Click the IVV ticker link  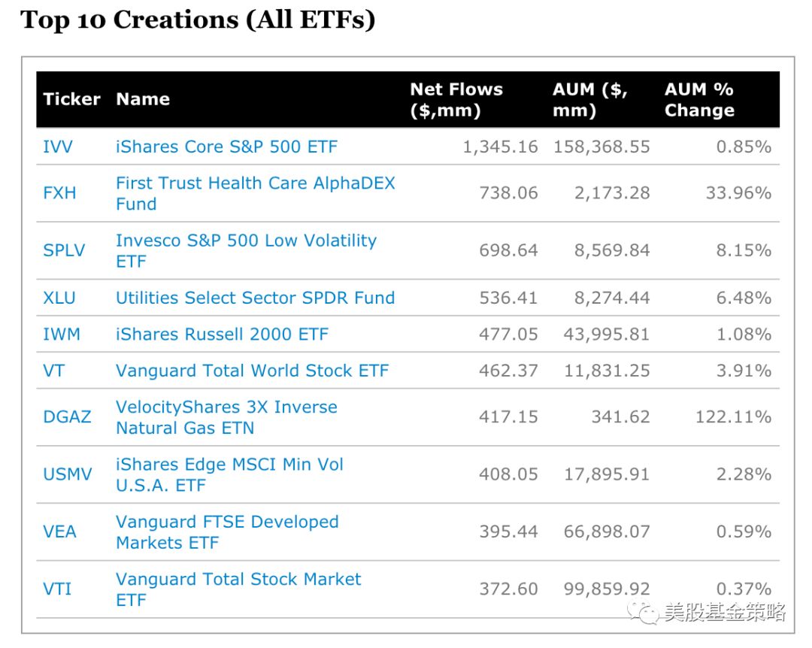click(58, 147)
